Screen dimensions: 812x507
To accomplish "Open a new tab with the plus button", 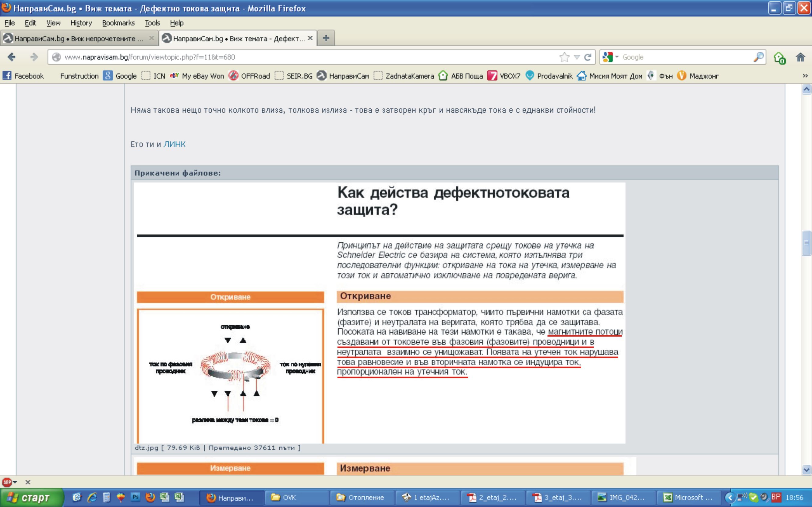I will (326, 38).
